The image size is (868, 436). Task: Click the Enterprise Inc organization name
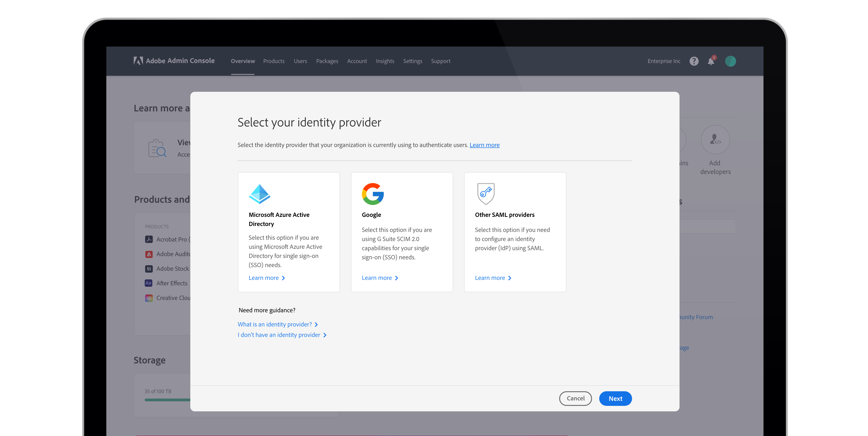tap(664, 61)
